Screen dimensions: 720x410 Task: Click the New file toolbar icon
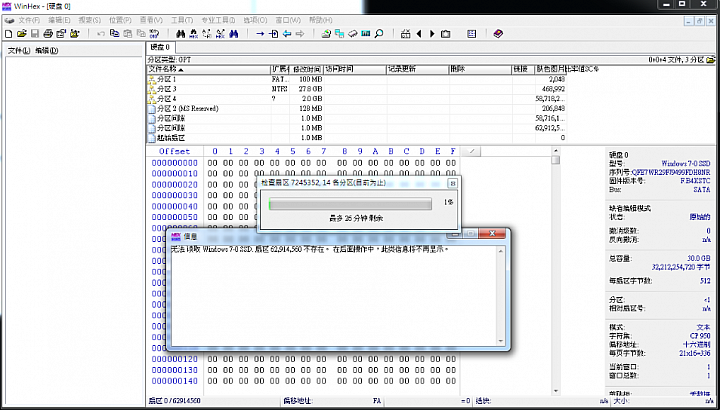tap(9, 34)
